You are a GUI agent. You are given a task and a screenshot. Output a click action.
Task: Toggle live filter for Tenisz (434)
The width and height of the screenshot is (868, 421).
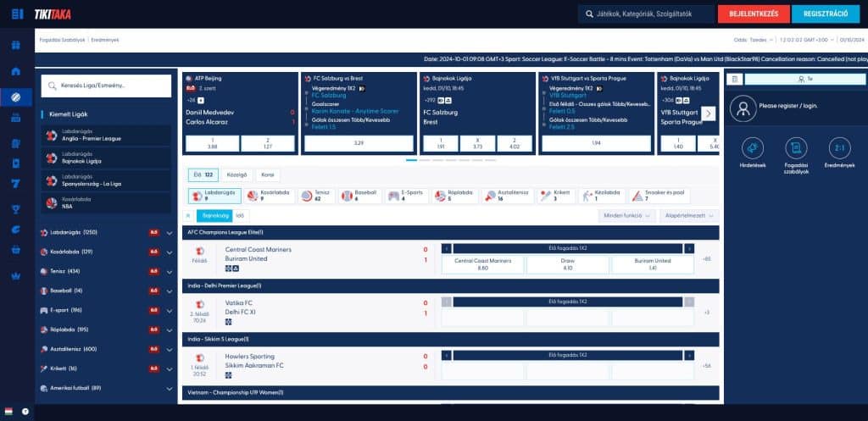[154, 271]
